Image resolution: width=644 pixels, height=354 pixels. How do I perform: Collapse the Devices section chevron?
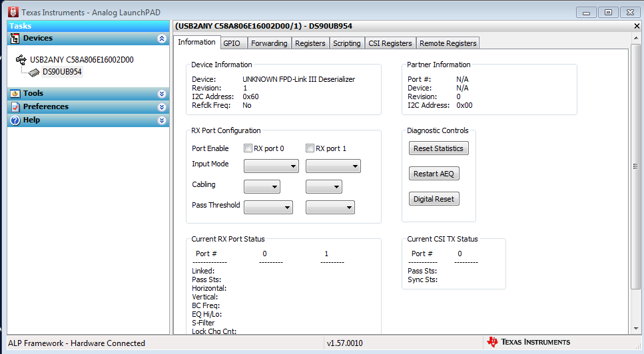click(162, 39)
